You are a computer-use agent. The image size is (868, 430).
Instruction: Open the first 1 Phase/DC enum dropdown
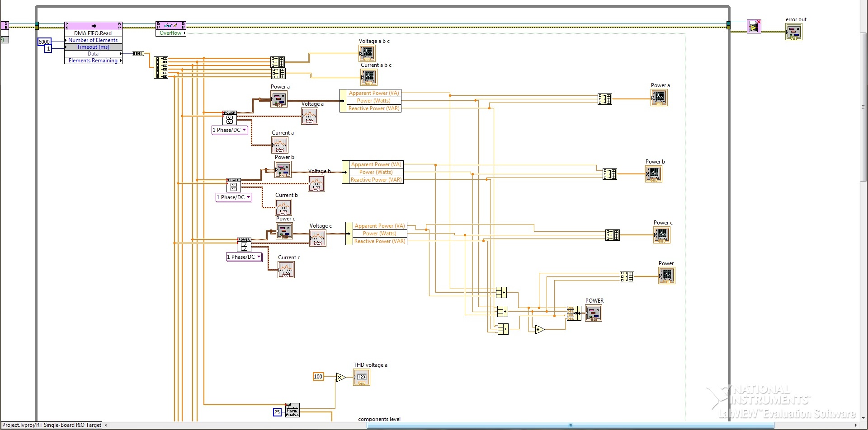click(230, 130)
